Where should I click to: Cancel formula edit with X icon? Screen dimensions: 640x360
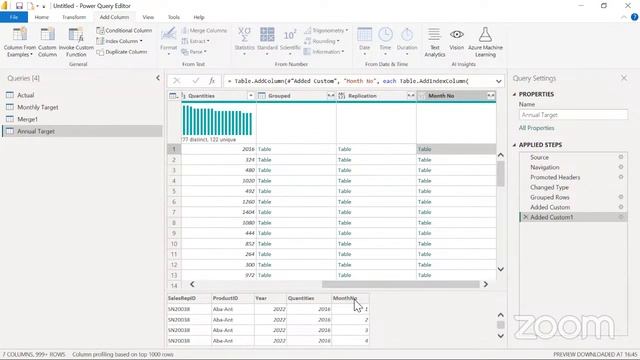tap(176, 81)
